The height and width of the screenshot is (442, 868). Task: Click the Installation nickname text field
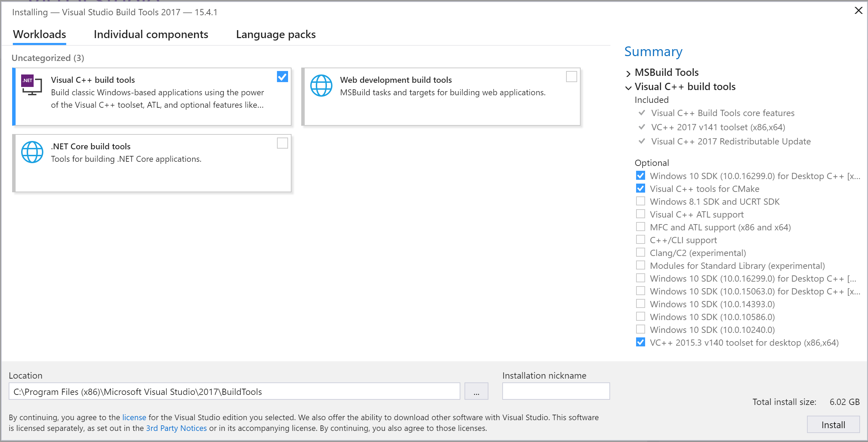[556, 391]
